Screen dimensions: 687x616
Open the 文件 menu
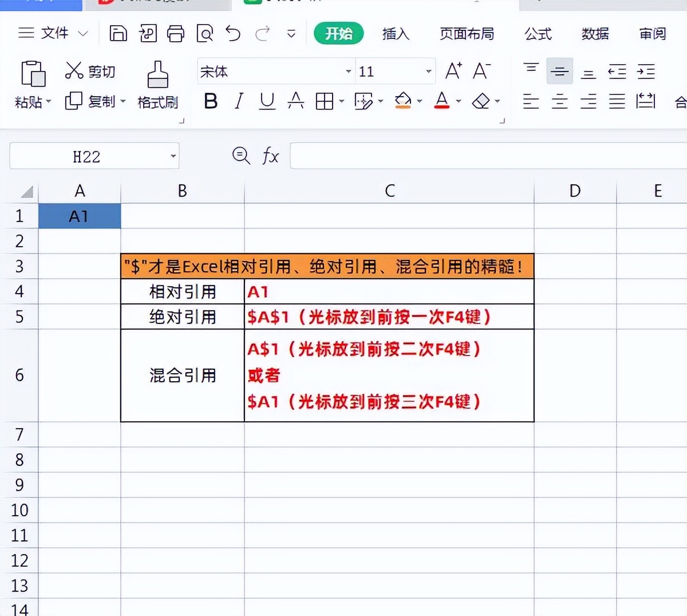(53, 33)
